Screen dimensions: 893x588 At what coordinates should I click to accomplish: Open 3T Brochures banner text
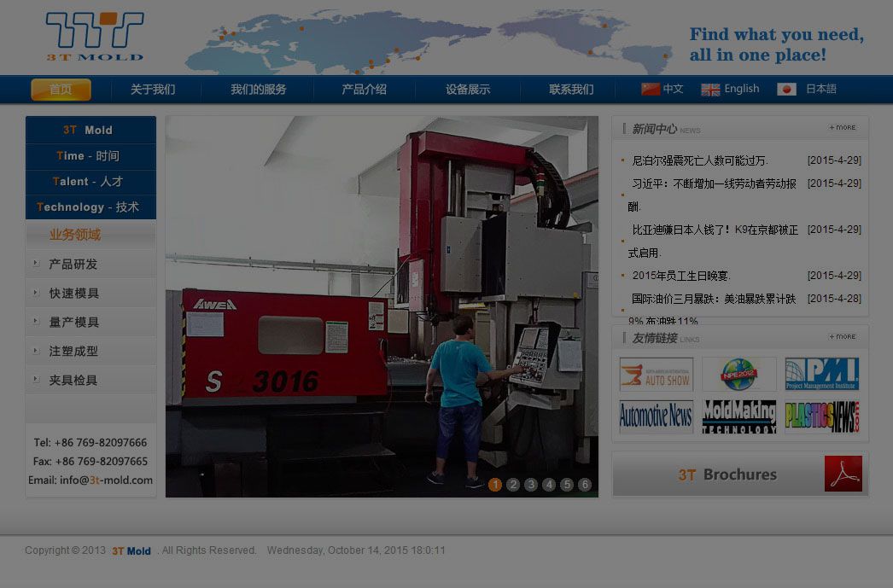pos(727,474)
